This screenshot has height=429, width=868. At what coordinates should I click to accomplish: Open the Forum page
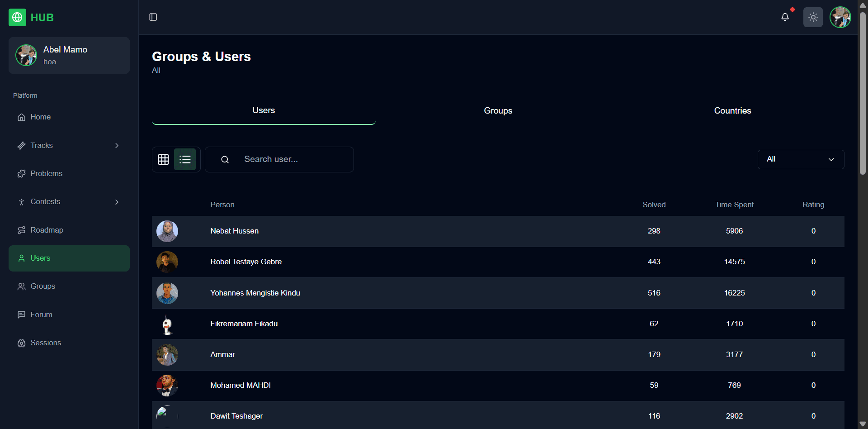[41, 315]
